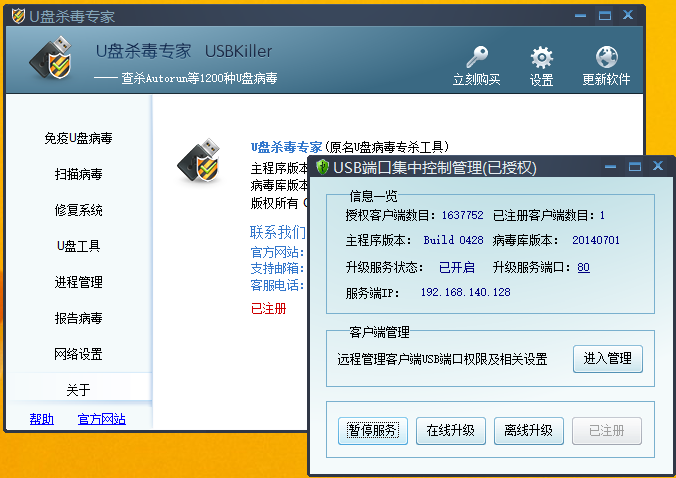Click green shield icon of USB端口集中控制管理 window

[x=322, y=167]
